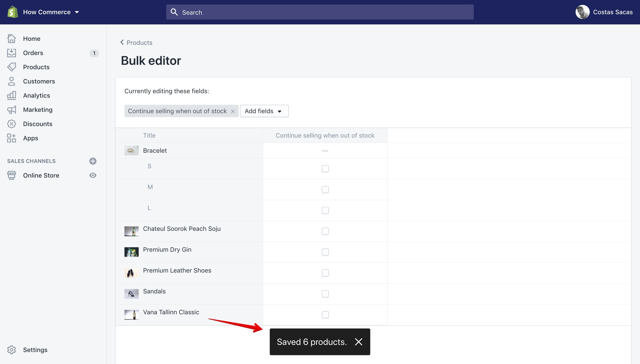This screenshot has height=364, width=640.
Task: Check continue selling for Chateul Soorok Peach Soju
Action: pos(325,231)
